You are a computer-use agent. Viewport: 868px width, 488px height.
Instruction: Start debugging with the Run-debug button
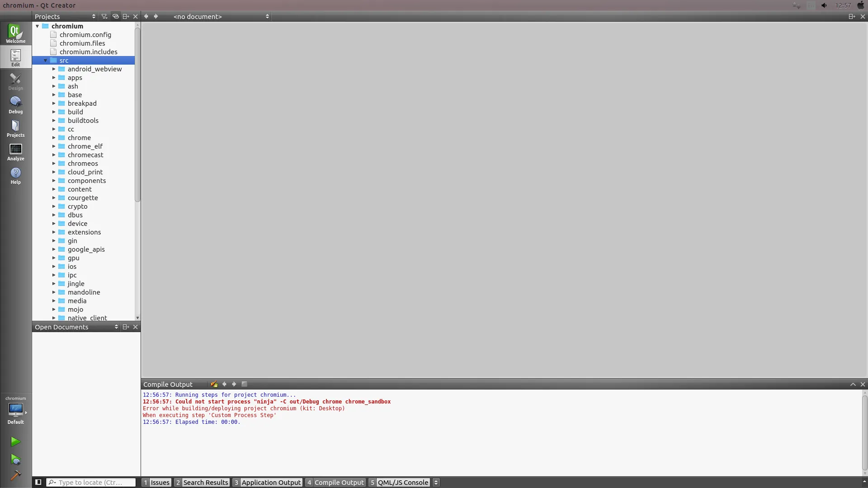pyautogui.click(x=15, y=460)
